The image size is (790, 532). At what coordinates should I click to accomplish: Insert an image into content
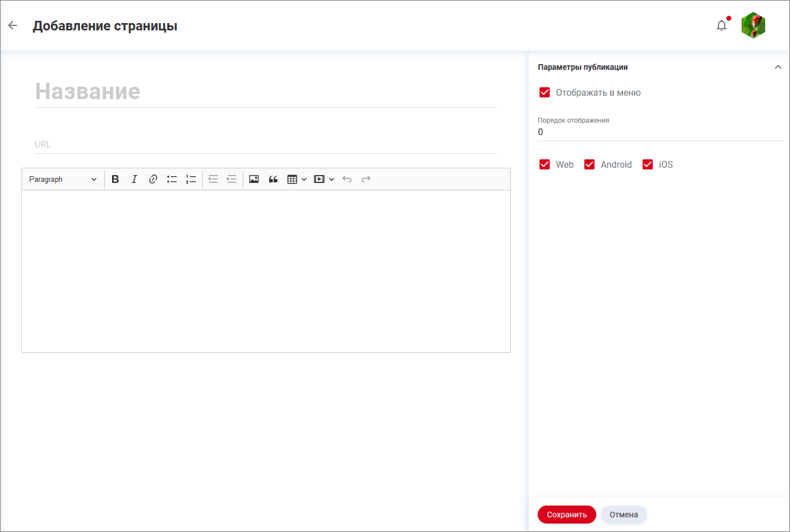click(254, 179)
